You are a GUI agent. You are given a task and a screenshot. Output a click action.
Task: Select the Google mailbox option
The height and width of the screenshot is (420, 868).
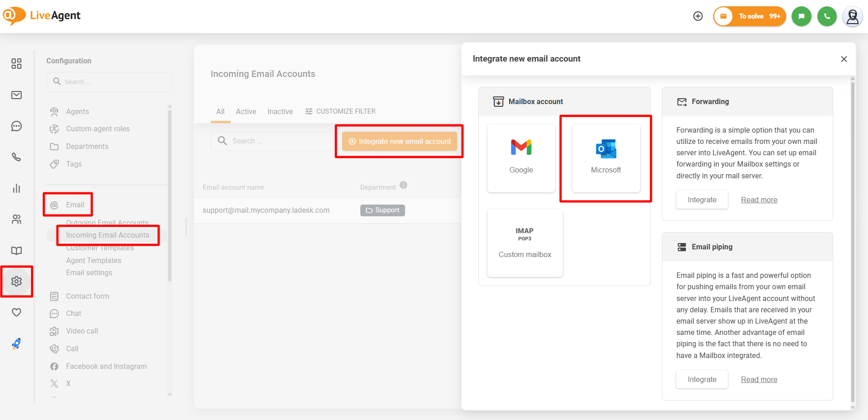tap(521, 158)
